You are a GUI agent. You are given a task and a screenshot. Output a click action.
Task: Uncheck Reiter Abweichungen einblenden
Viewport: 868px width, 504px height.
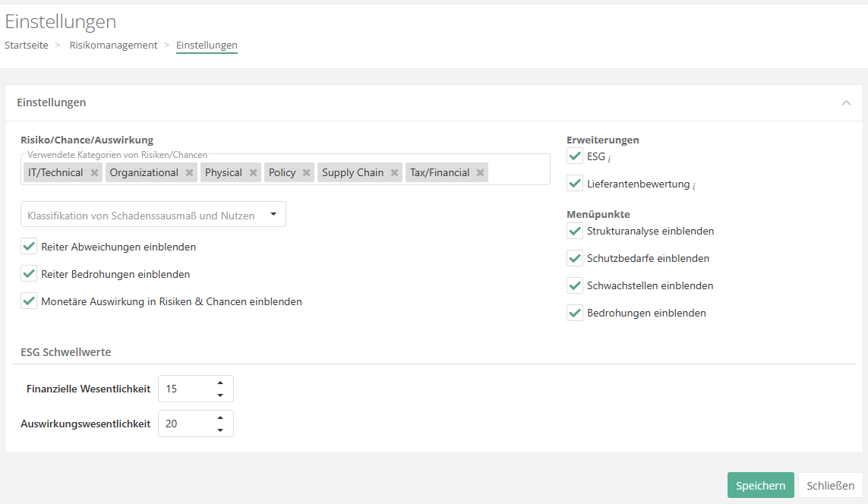(x=29, y=247)
